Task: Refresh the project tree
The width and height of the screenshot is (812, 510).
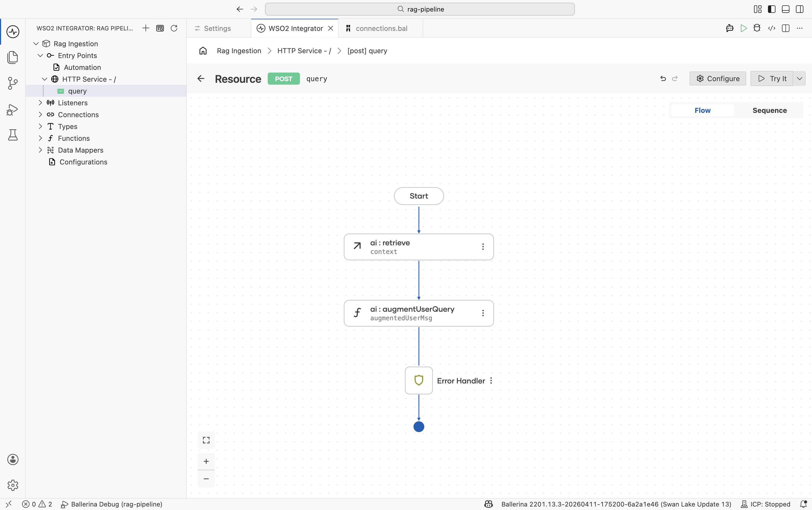Action: (174, 28)
